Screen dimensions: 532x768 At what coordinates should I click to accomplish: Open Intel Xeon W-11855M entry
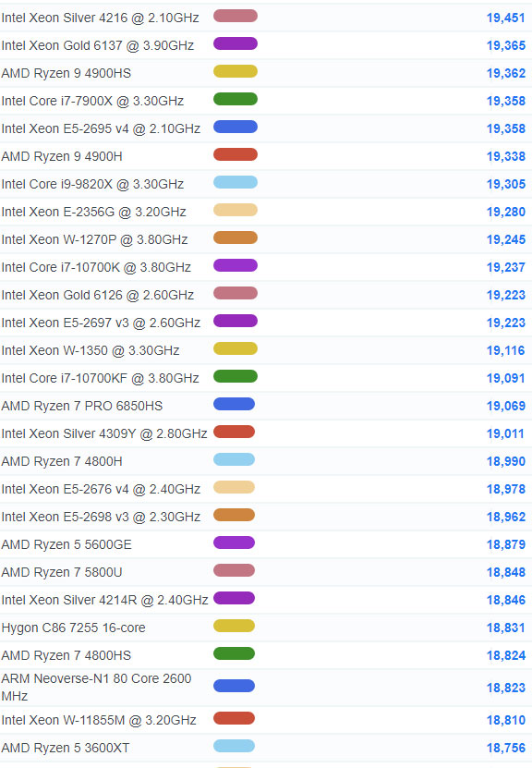99,721
